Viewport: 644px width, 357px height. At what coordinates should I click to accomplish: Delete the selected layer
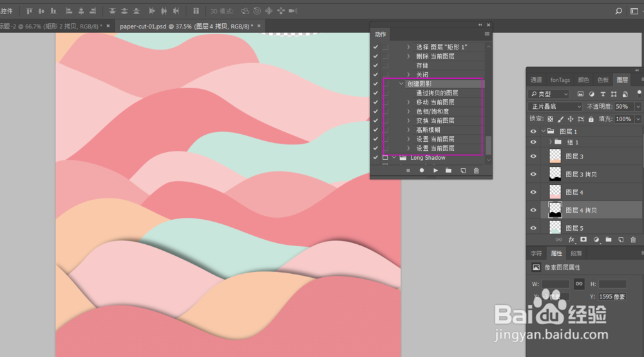pyautogui.click(x=633, y=240)
